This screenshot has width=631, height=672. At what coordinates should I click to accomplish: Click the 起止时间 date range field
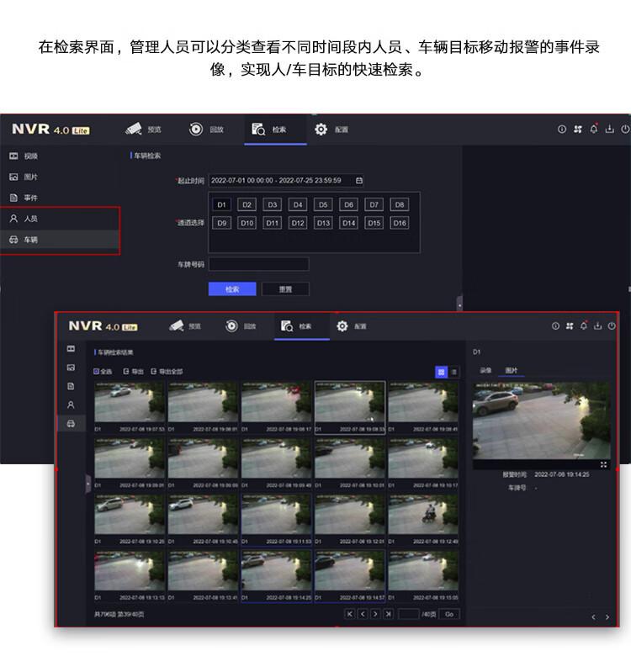[286, 181]
